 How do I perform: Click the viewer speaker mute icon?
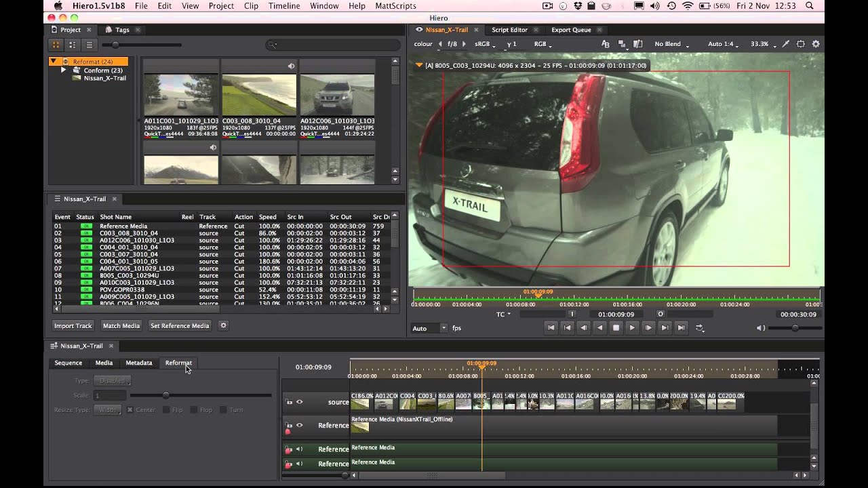tap(761, 328)
